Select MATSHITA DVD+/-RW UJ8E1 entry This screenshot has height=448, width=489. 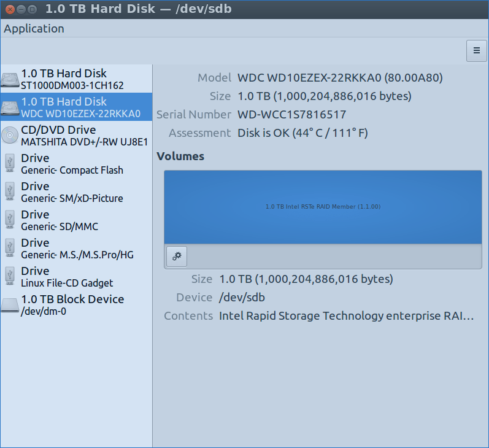point(76,136)
